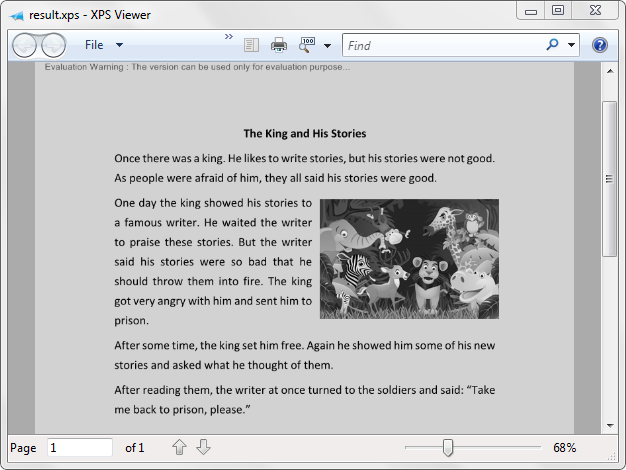Click the window resize grip in status bar
This screenshot has width=626, height=470.
pos(612,456)
